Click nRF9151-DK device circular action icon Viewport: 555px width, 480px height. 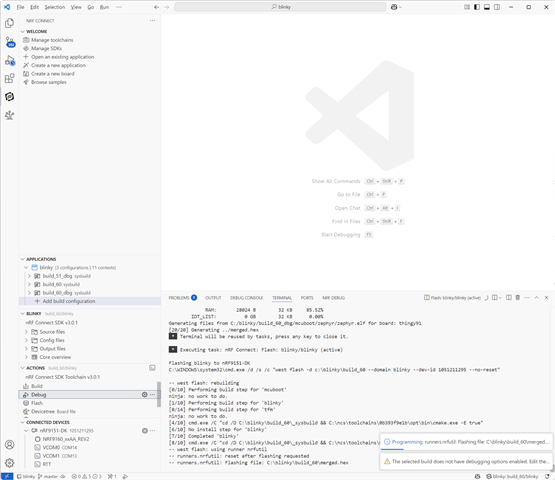coord(144,431)
